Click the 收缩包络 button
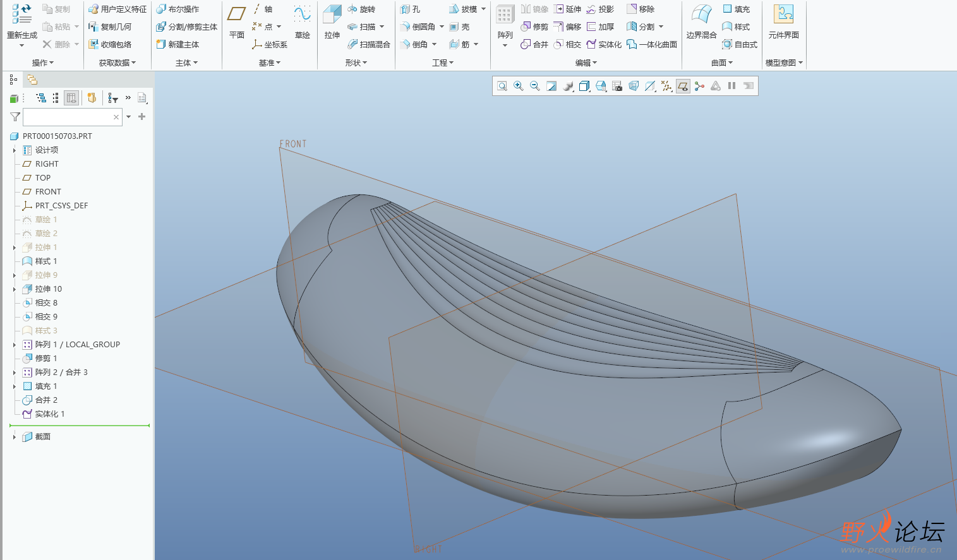Viewport: 957px width, 560px height. point(110,45)
